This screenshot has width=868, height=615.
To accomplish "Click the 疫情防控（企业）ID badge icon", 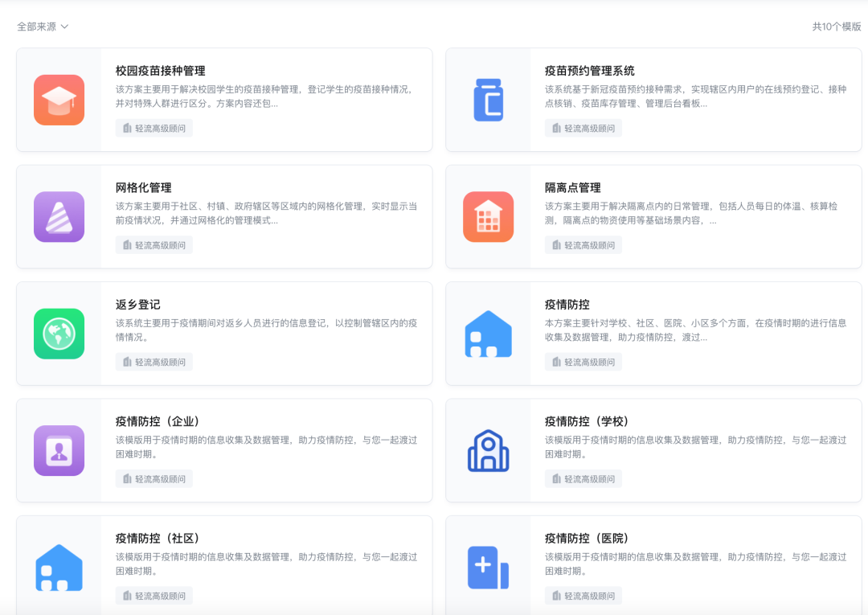I will [59, 450].
